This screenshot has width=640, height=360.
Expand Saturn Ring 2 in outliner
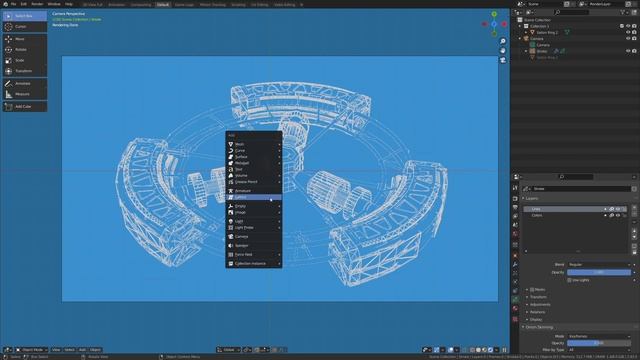pyautogui.click(x=527, y=32)
